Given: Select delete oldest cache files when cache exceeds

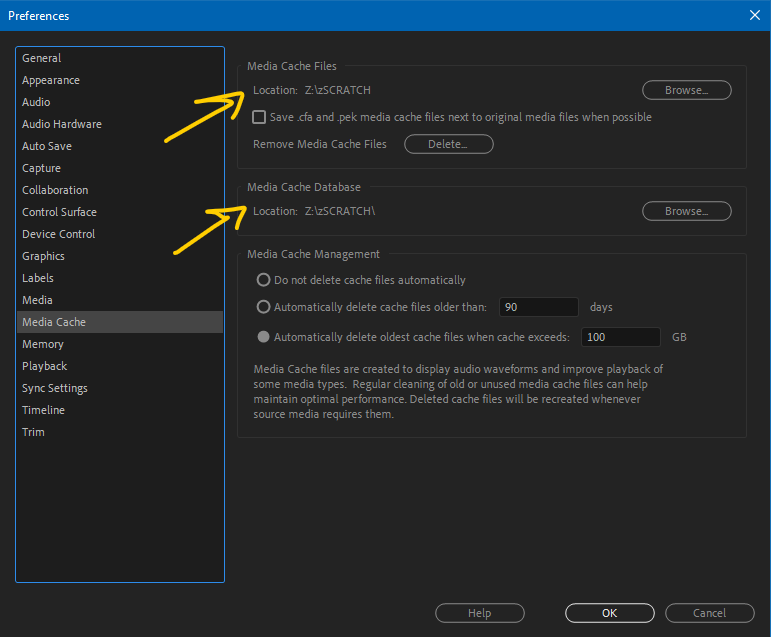Looking at the screenshot, I should tap(264, 337).
